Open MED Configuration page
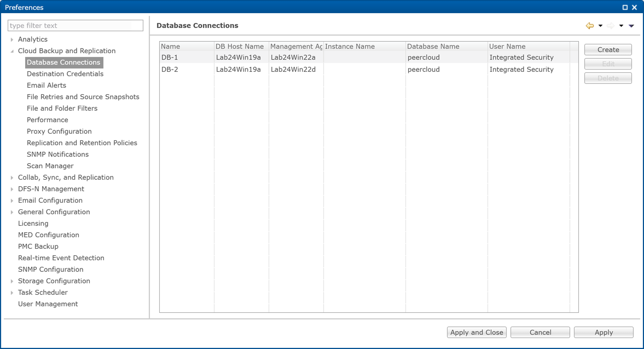 tap(49, 235)
